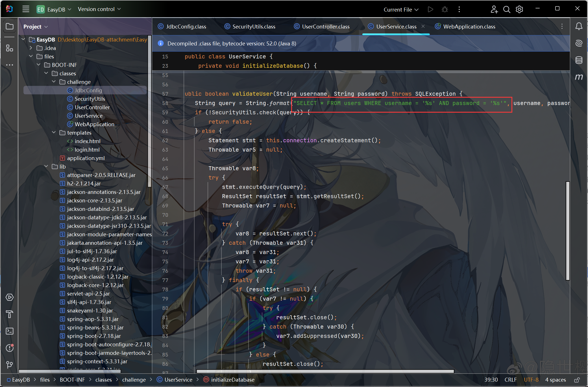Collapse the EasyDB root tree node
588x387 pixels.
pos(23,40)
